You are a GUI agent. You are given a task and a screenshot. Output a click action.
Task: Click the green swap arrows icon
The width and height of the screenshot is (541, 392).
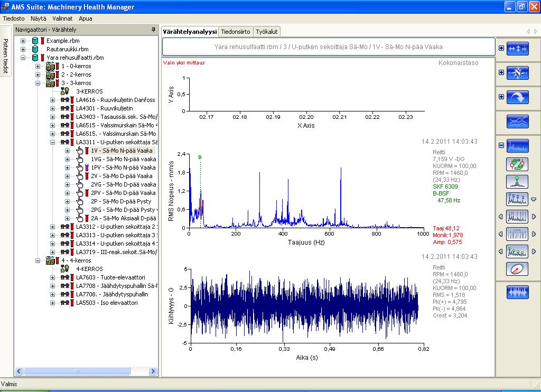pyautogui.click(x=517, y=164)
